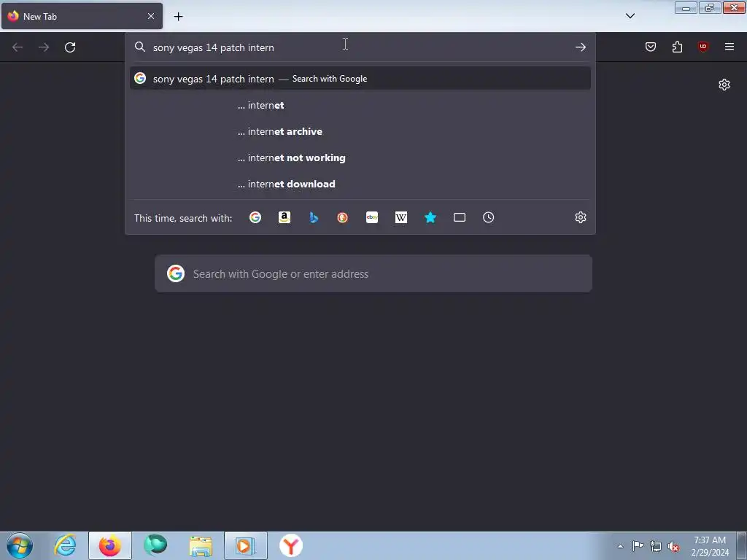The image size is (747, 560).
Task: Click the back navigation arrow
Action: click(x=18, y=47)
